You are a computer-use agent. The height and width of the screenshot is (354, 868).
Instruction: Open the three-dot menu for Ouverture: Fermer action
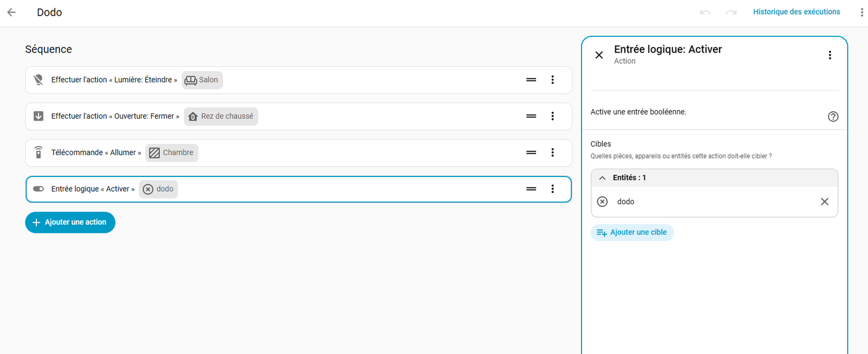pyautogui.click(x=552, y=116)
